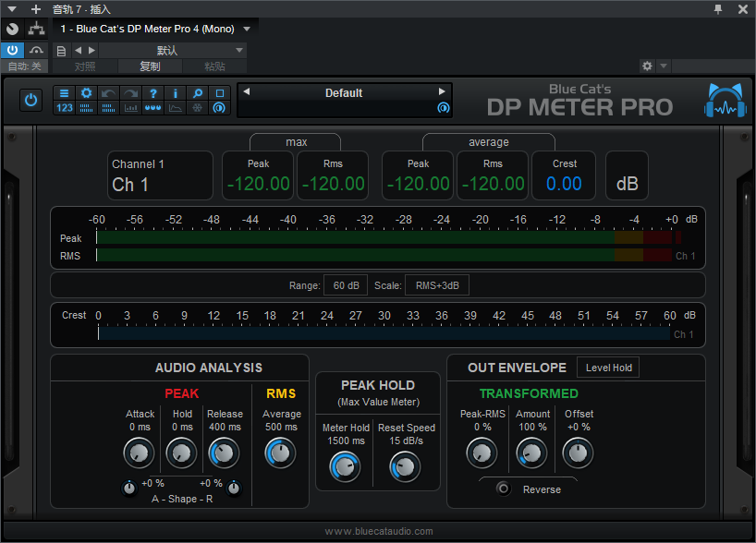Go to previous preset with left arrow
Viewport: 756px width, 543px height.
point(247,91)
